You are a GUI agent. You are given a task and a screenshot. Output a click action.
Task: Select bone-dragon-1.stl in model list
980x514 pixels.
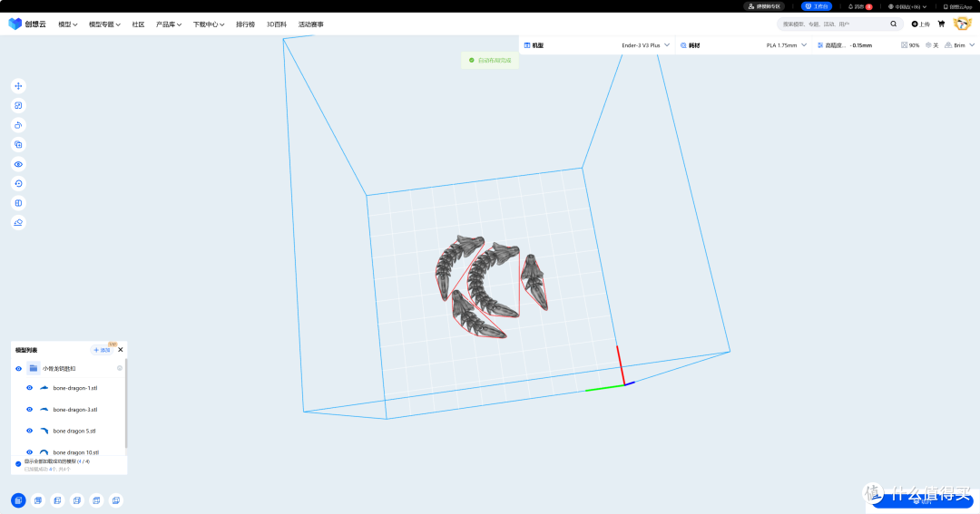coord(75,388)
